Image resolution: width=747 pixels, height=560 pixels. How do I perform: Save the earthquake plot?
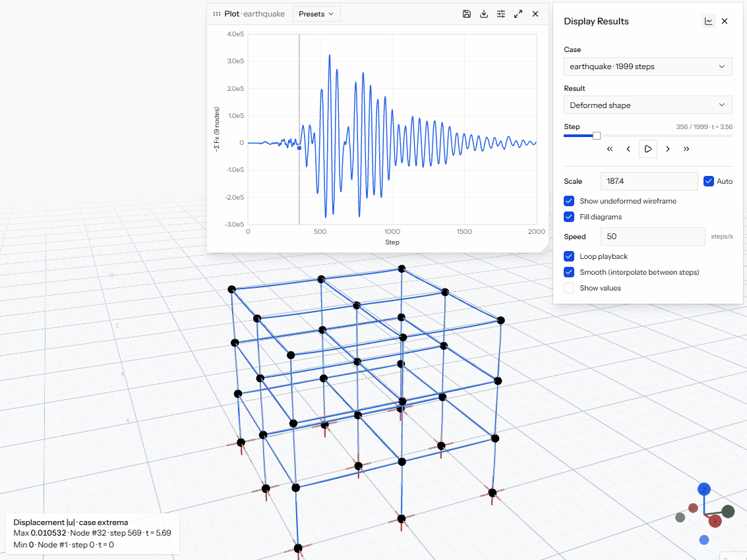click(467, 14)
